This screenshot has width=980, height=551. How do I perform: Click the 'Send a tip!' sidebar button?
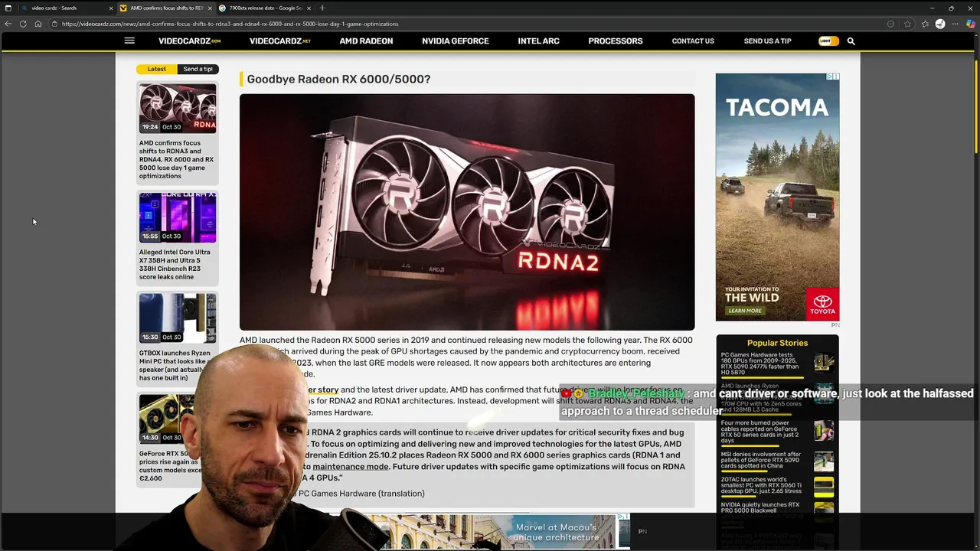coord(198,69)
